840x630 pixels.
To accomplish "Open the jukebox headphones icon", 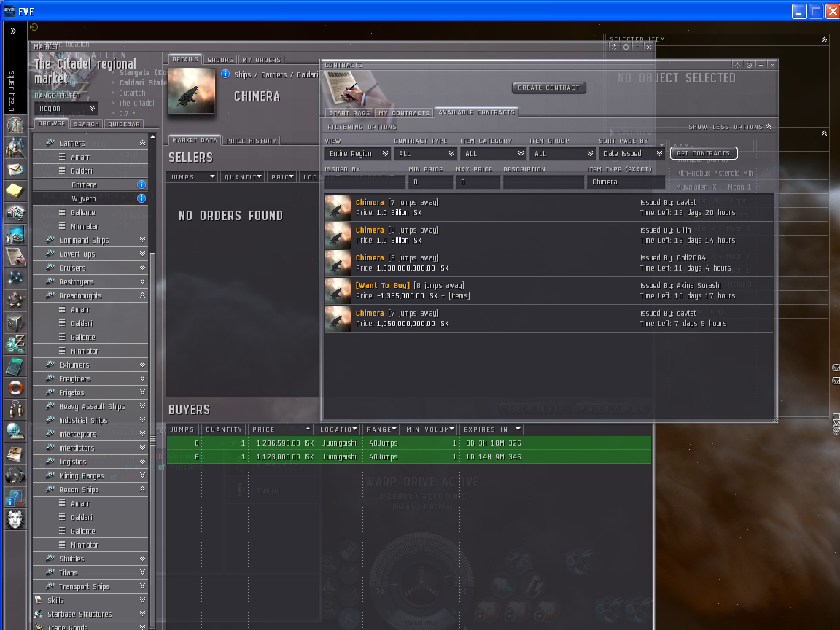I will 15,475.
